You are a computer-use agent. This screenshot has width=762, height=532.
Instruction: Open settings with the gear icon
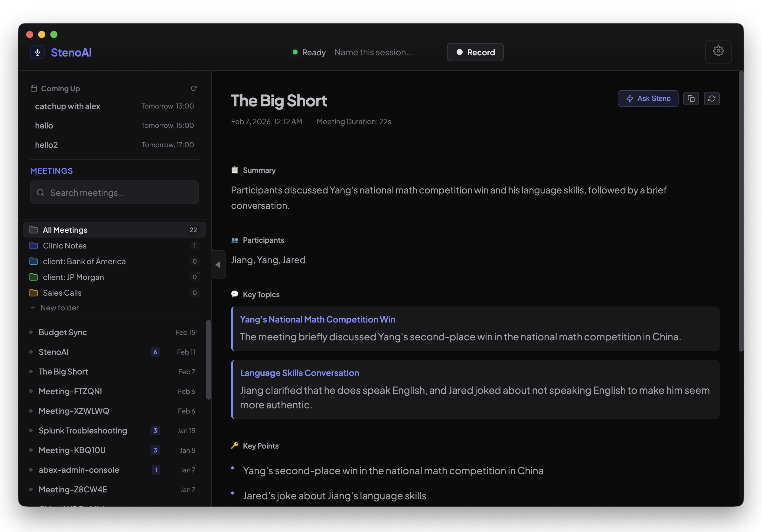coord(718,51)
